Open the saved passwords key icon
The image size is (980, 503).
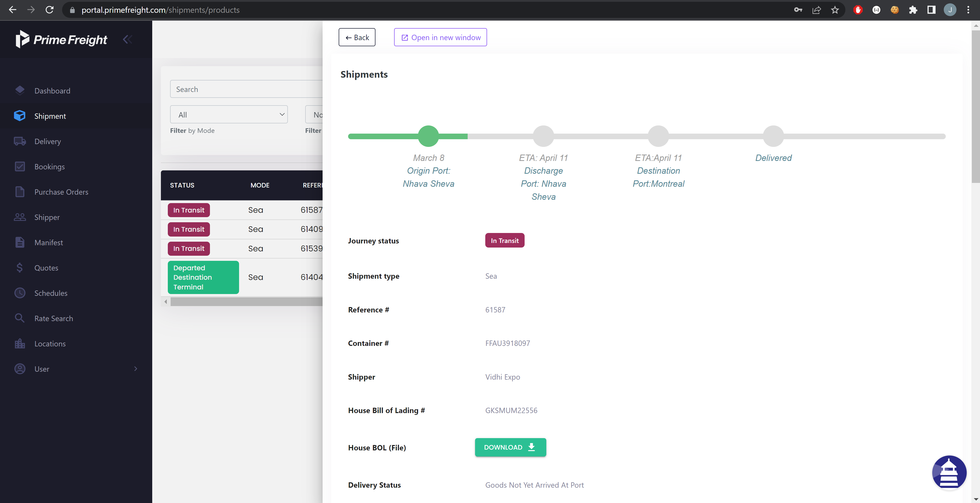798,10
